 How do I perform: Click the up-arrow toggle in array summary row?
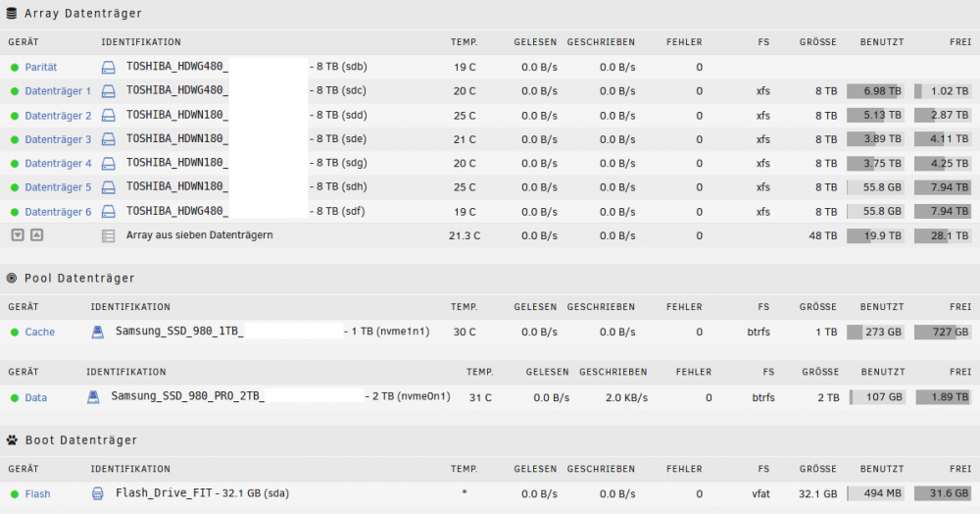coord(37,235)
